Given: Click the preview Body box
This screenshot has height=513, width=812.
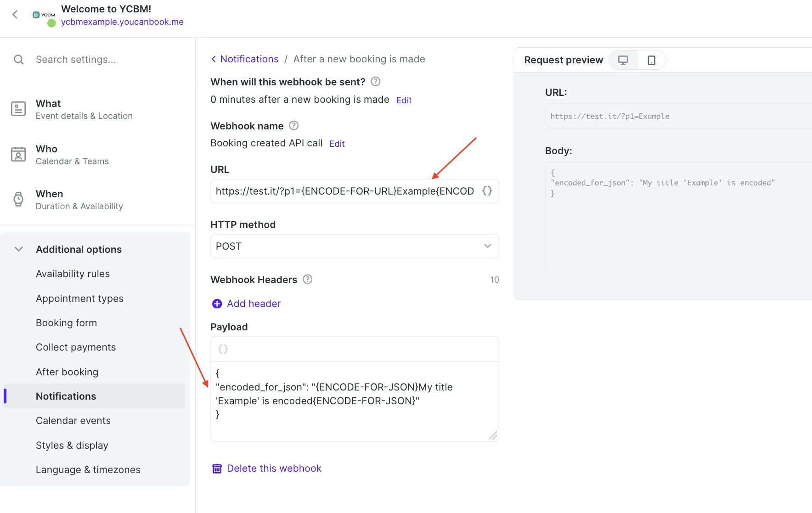Looking at the screenshot, I should tap(679, 217).
